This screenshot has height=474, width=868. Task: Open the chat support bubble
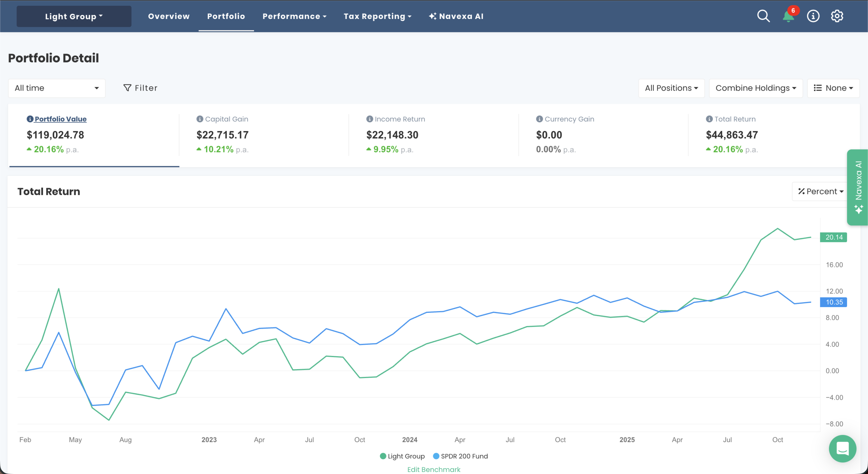pyautogui.click(x=842, y=449)
